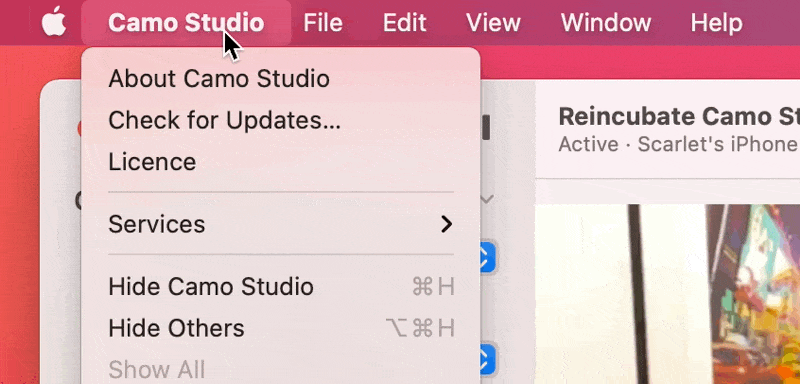Click the camera preview image
The height and width of the screenshot is (384, 800).
667,294
